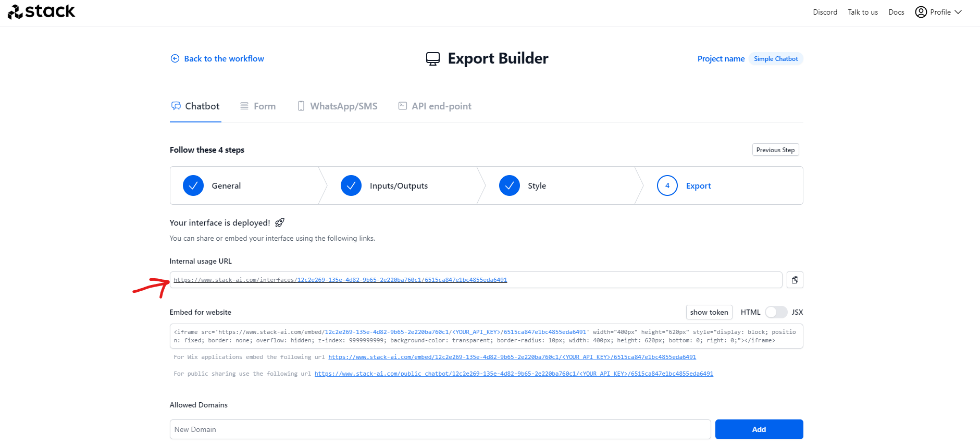Click the Previous Step button

(775, 150)
